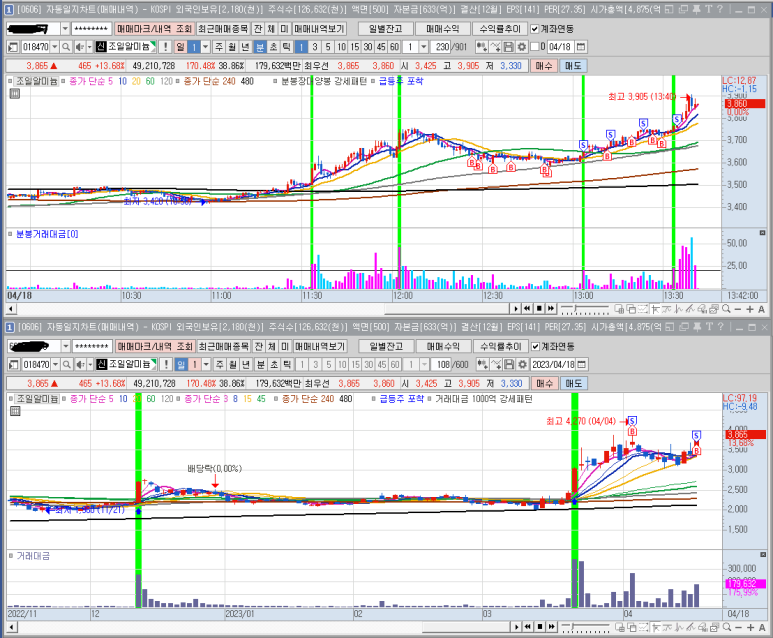
Task: Click 'A' auto-scale icon under bottom chart
Action: pos(762,627)
